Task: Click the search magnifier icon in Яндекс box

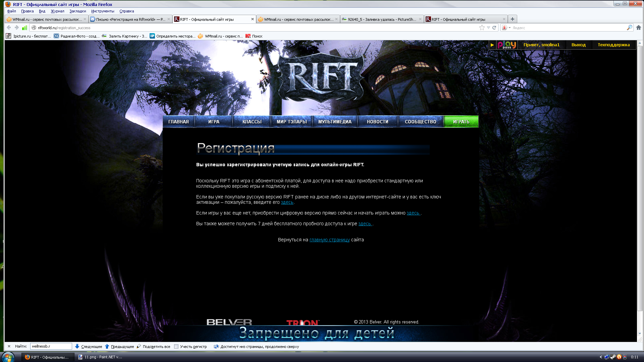Action: pos(629,27)
